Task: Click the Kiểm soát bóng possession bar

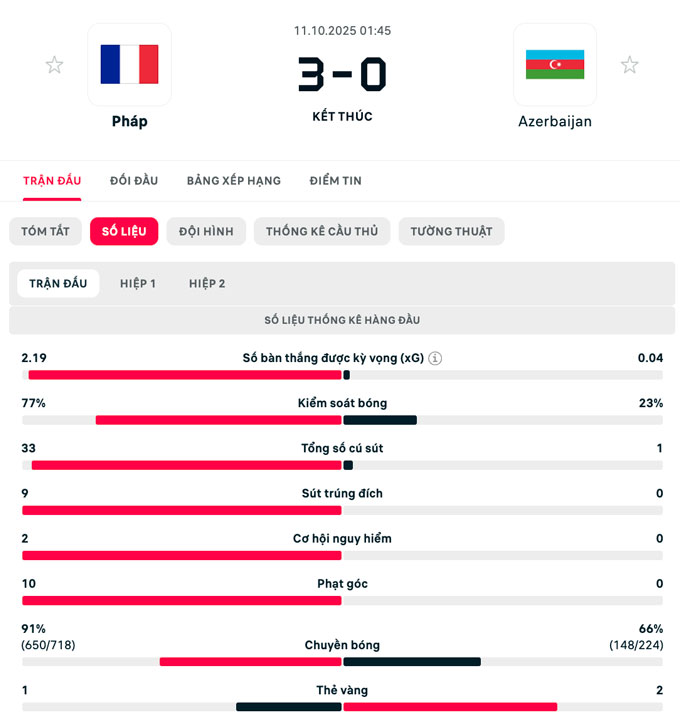Action: click(342, 420)
